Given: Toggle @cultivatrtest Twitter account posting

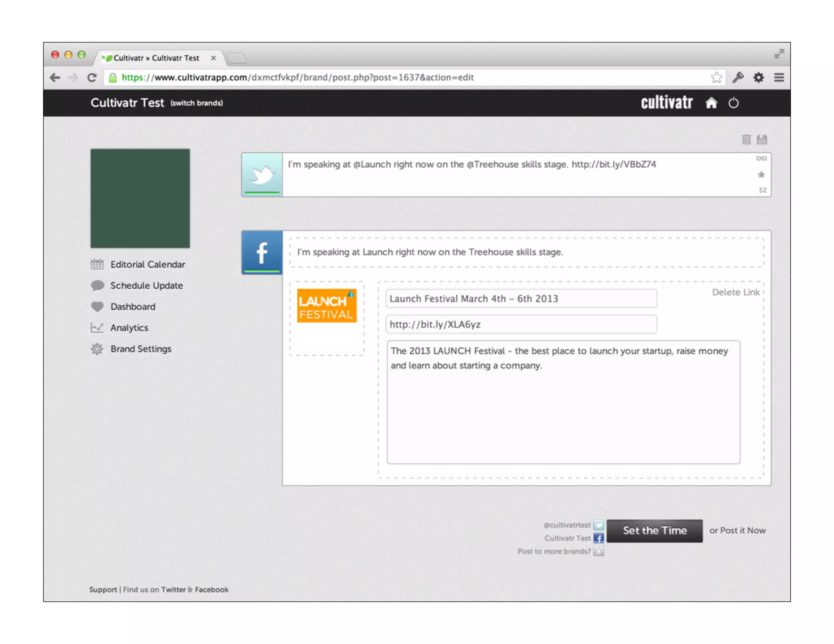Looking at the screenshot, I should (599, 525).
